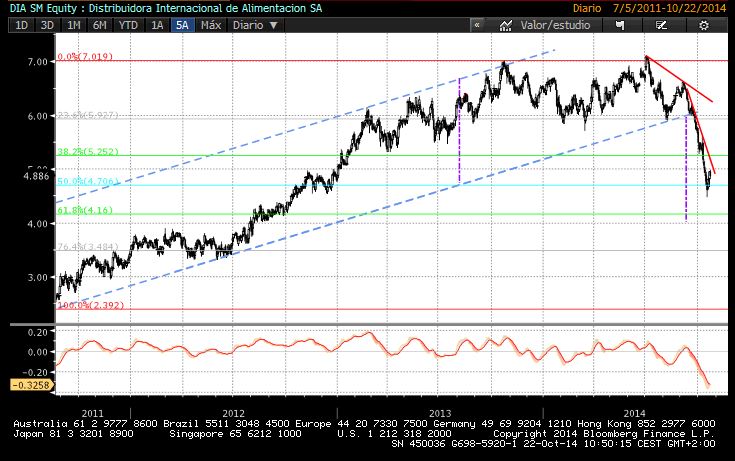
Task: Click the date range 7/5/2011-10/22/2014 field
Action: pos(669,8)
